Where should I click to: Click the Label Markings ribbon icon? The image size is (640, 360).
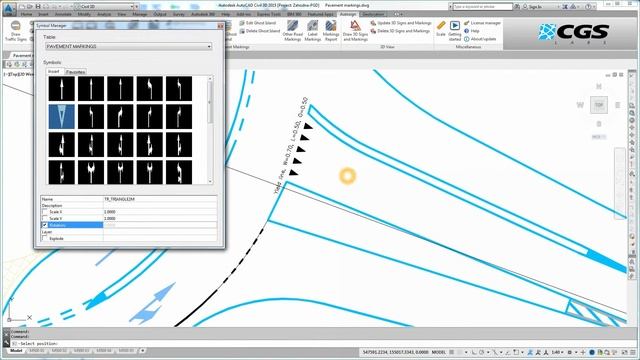click(312, 26)
